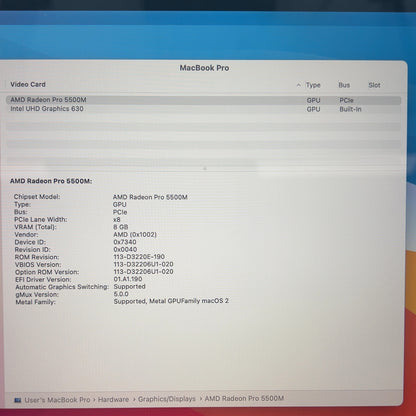The image size is (416, 416).
Task: Click AMD Radeon Pro 5500M in path bar
Action: (x=244, y=398)
